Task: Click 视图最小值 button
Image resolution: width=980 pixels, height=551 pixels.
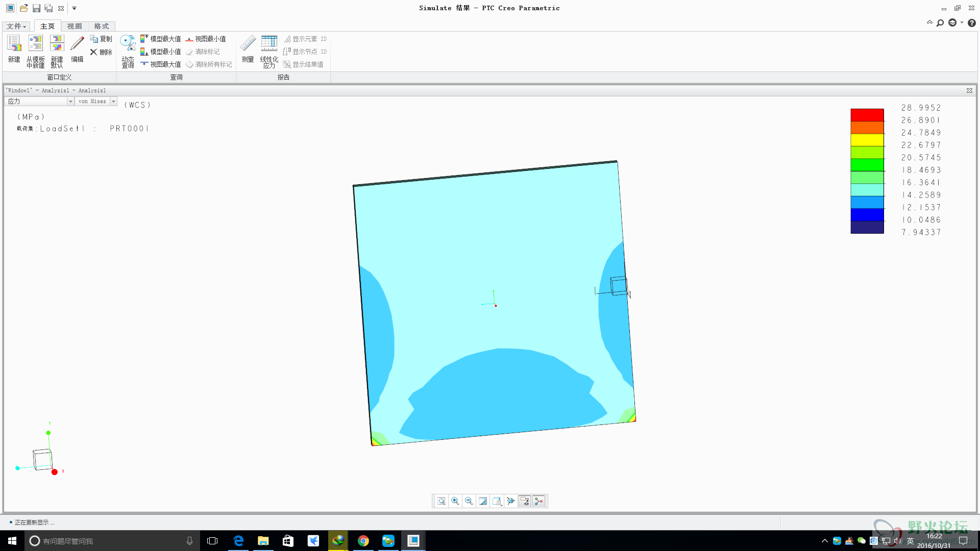Action: coord(206,39)
